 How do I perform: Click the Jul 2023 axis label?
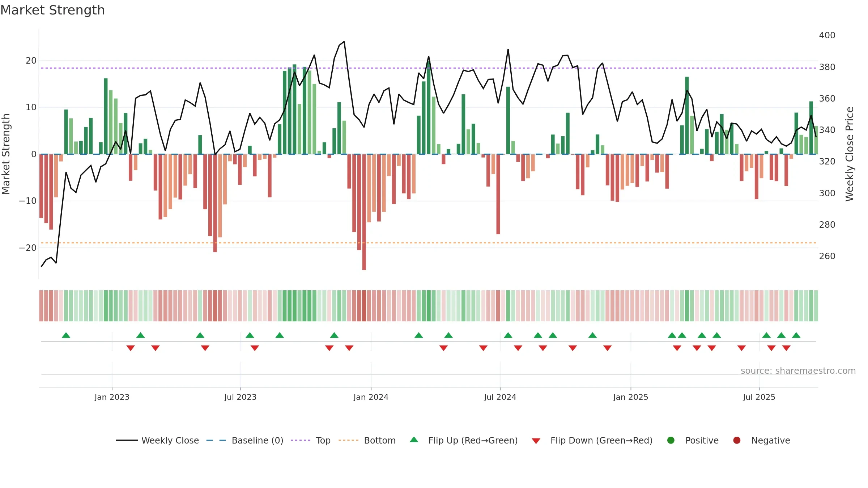241,397
